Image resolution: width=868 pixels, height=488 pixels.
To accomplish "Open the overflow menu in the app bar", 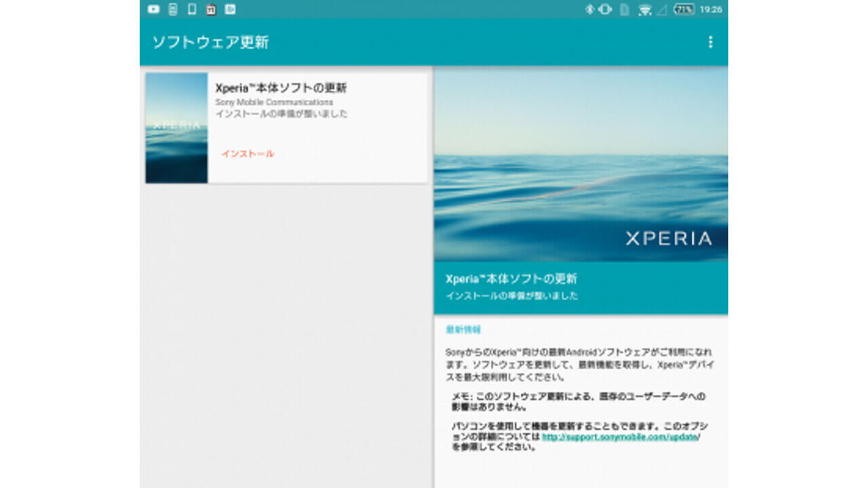I will tap(710, 42).
